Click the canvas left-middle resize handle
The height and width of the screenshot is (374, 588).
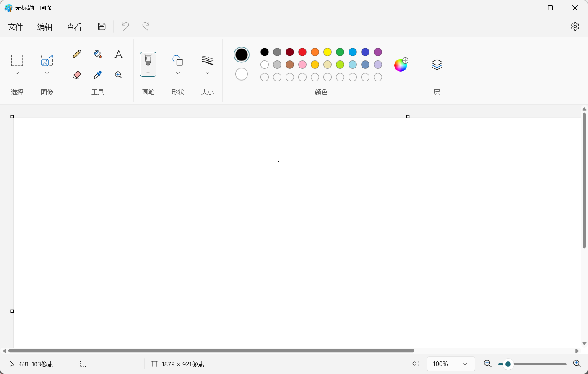[x=12, y=311]
